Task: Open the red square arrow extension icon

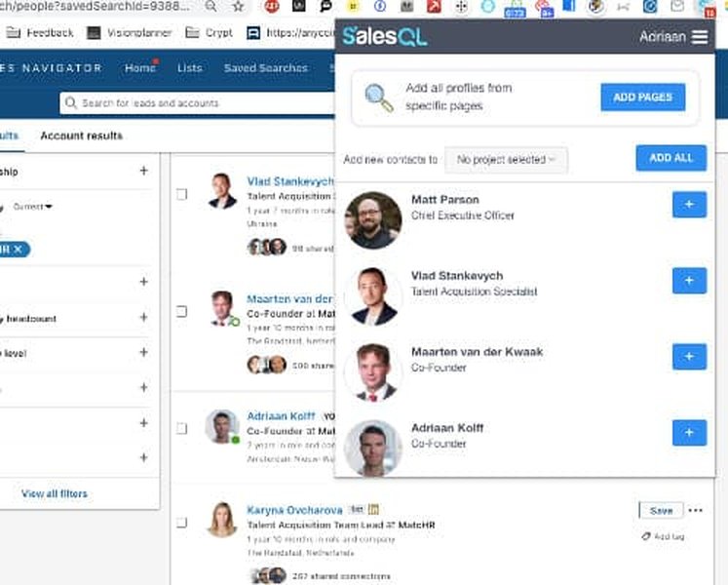Action: (x=434, y=6)
